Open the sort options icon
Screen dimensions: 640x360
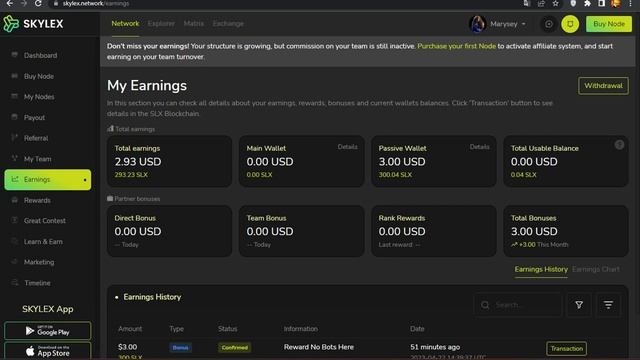pos(608,305)
